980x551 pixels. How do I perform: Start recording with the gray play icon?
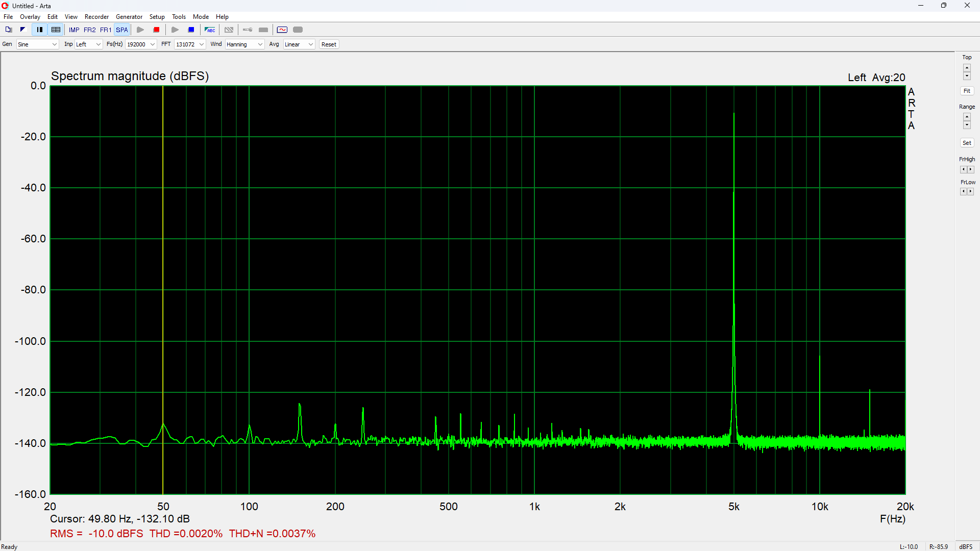[140, 30]
